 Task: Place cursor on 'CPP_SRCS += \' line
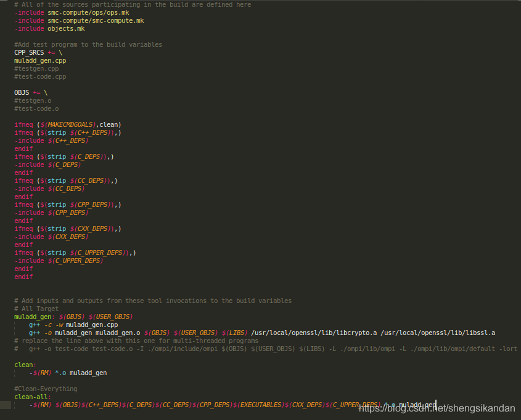coord(38,52)
